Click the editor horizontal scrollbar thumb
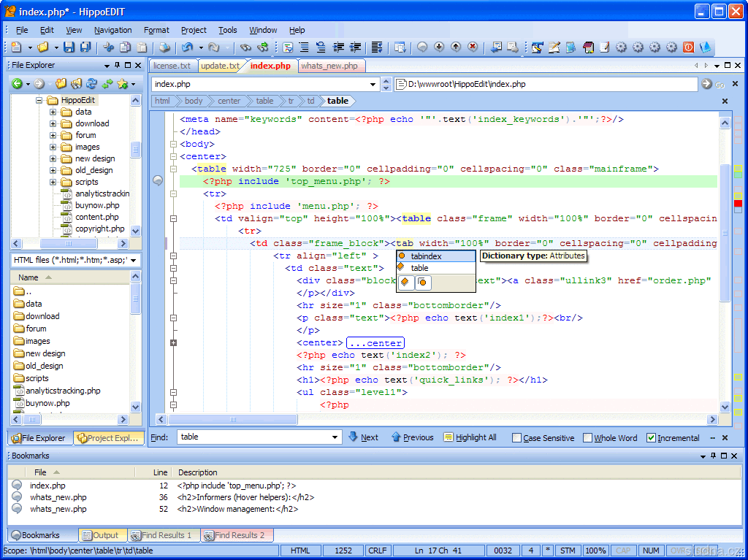 pos(232,420)
